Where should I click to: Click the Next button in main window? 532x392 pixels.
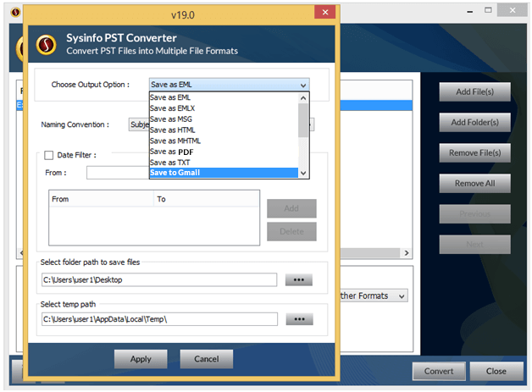click(x=474, y=245)
